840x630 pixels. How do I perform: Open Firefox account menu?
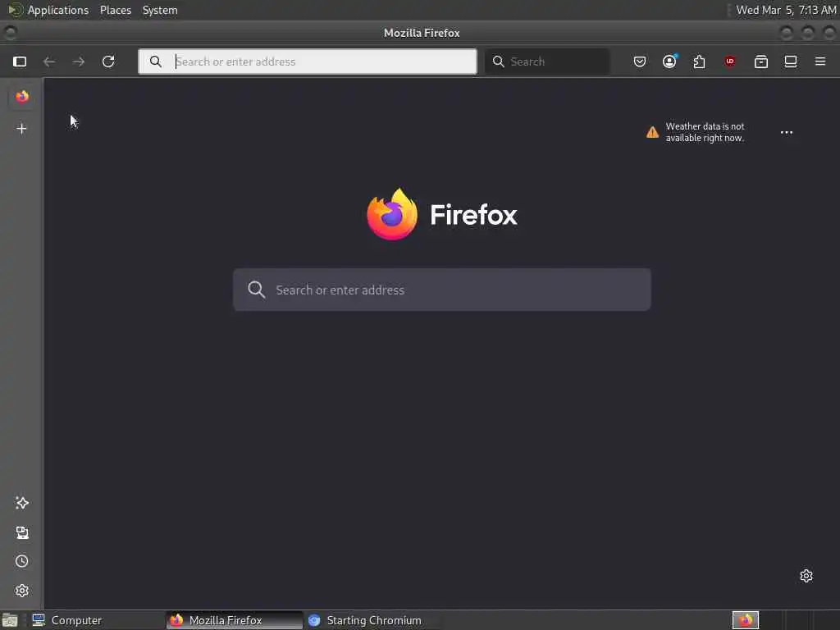pos(669,62)
